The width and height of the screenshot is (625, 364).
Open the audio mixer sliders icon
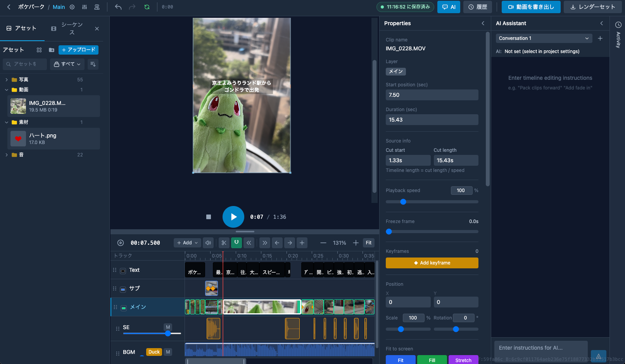coord(85,7)
